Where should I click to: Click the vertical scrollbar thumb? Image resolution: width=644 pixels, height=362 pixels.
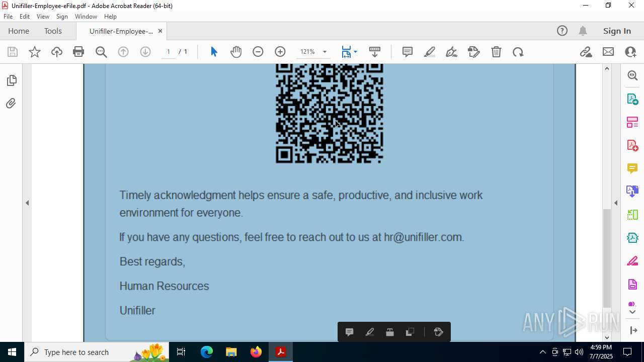click(x=607, y=257)
